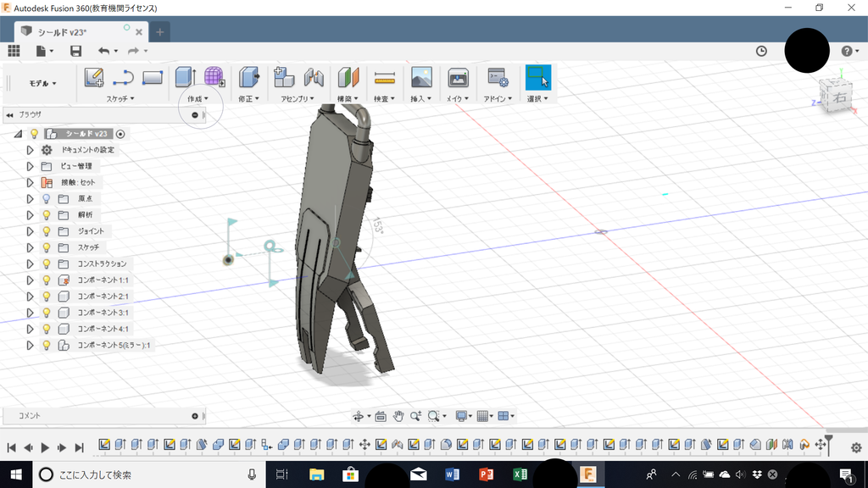Select the Extrude tool
This screenshot has height=488, width=868.
coord(186,77)
